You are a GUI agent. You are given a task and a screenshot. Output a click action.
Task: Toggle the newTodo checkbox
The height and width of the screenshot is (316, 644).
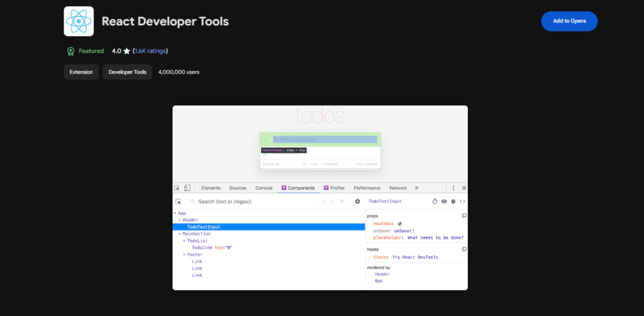399,224
